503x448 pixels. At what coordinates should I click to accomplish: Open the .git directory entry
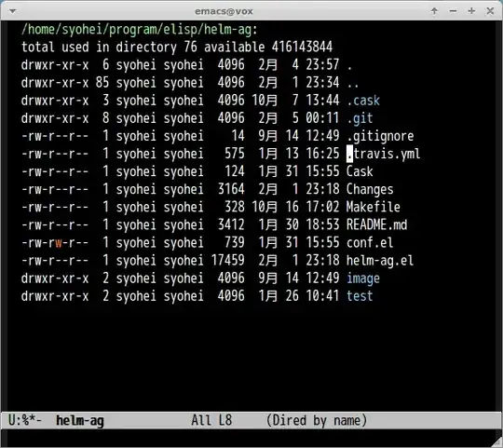360,118
